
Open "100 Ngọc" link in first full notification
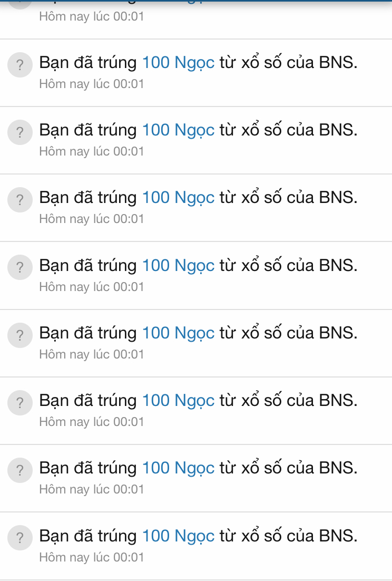(x=178, y=63)
